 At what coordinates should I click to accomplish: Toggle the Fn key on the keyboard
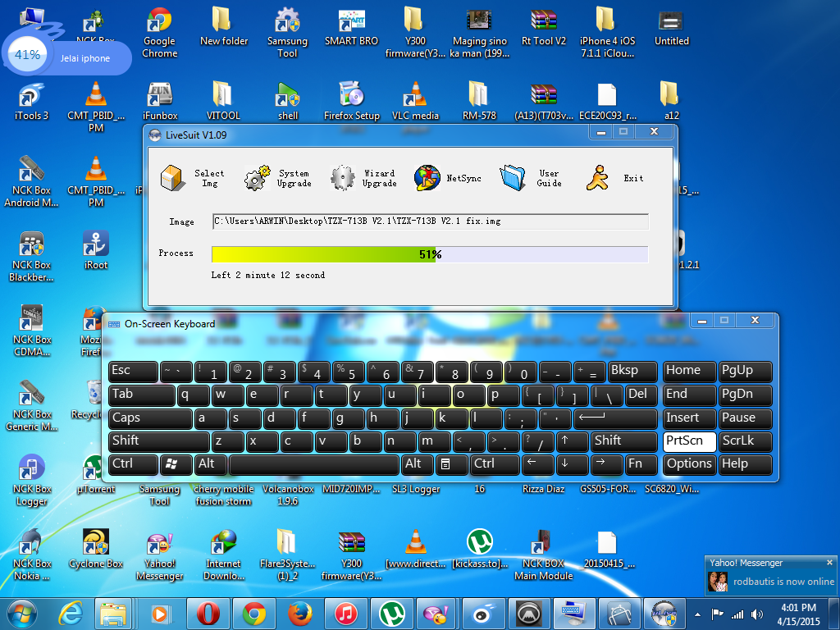[x=643, y=463]
